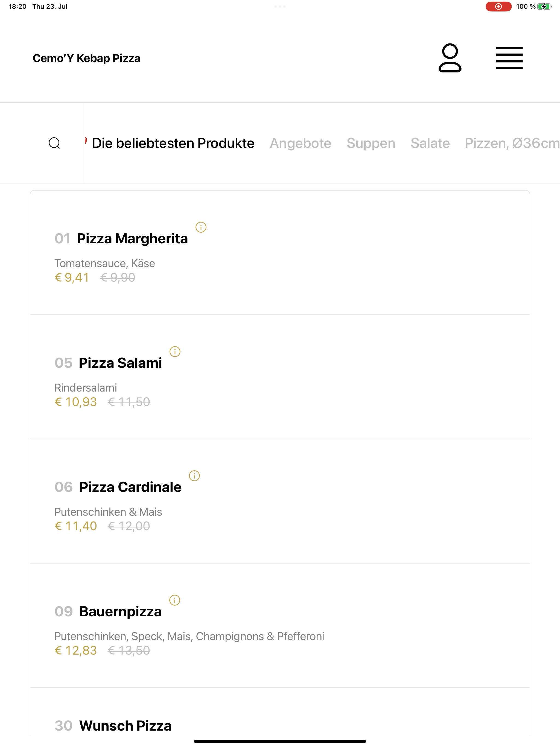
Task: Click the struck-through € 12,00 price
Action: coord(129,526)
